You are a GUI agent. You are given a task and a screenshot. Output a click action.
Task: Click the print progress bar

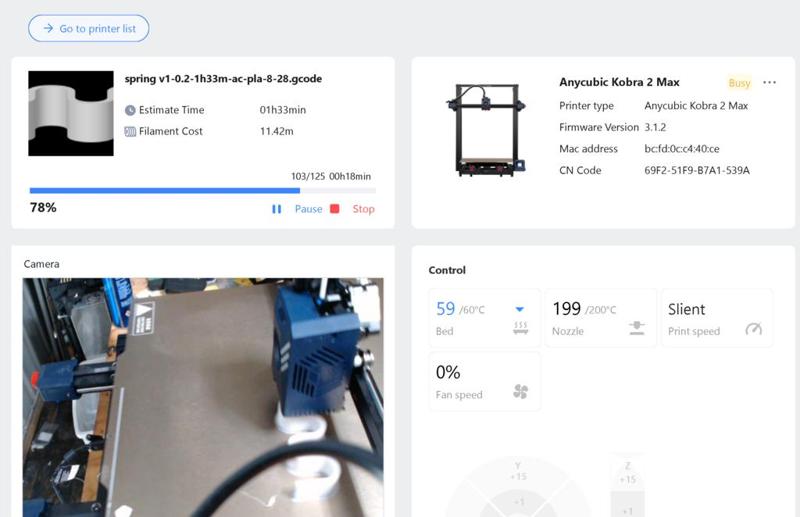tap(203, 190)
